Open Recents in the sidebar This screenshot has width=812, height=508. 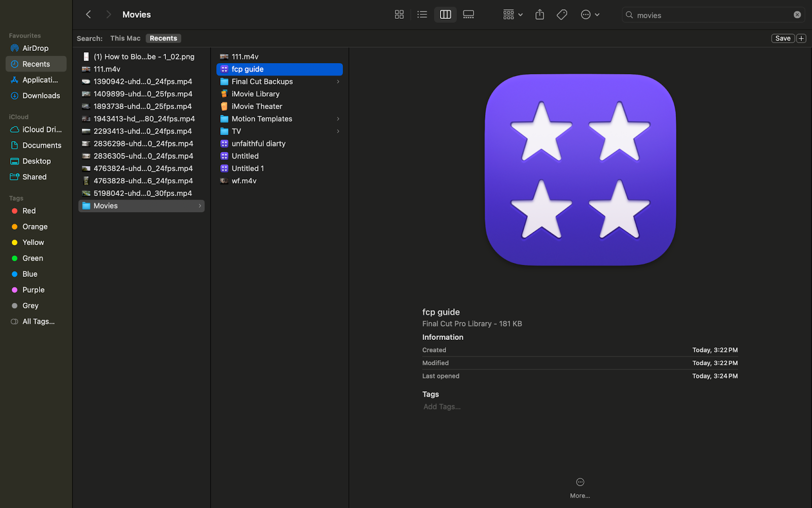[x=36, y=64]
